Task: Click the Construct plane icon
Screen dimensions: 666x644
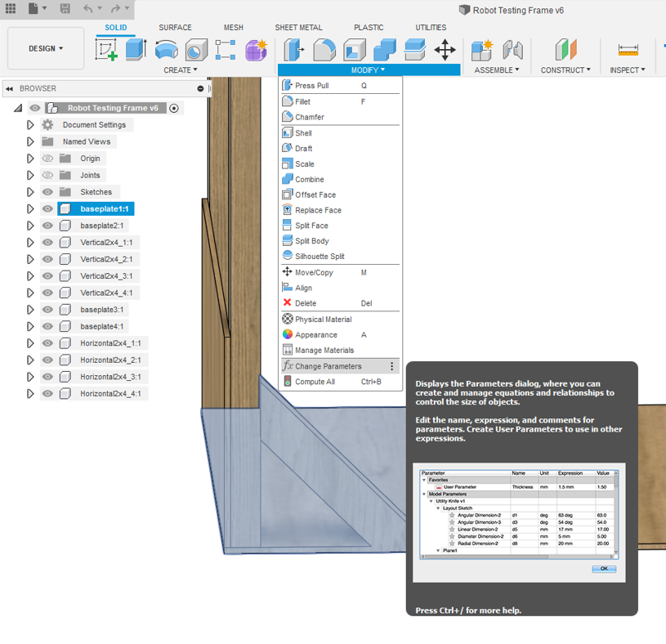Action: [x=565, y=49]
